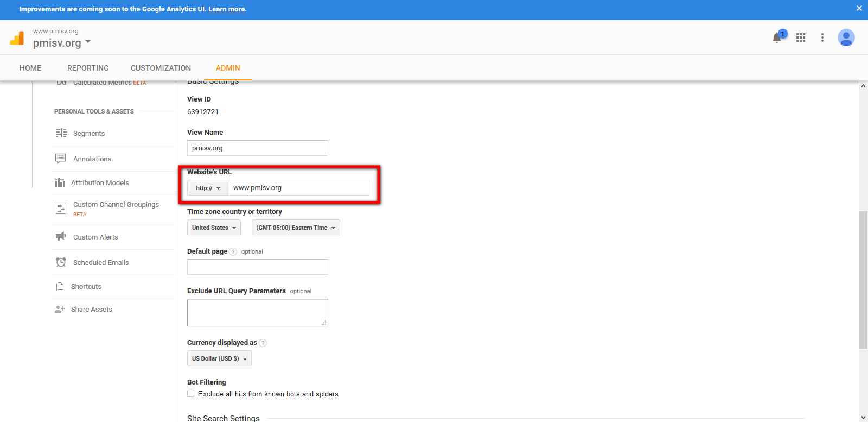Go to the HOME tab
The image size is (868, 422).
pos(30,68)
